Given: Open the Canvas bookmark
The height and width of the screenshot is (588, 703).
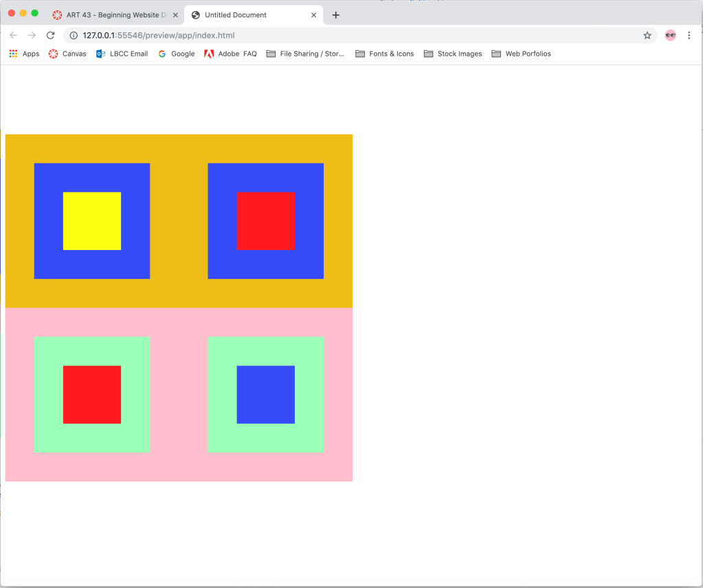Looking at the screenshot, I should coord(67,54).
